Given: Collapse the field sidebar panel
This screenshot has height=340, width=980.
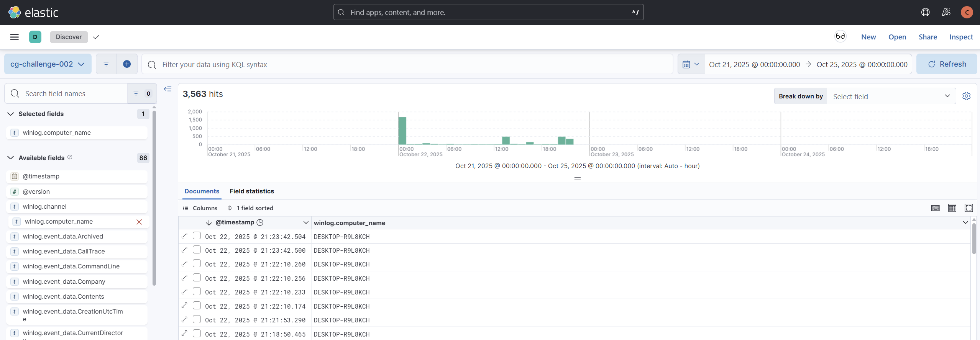Looking at the screenshot, I should click(168, 89).
